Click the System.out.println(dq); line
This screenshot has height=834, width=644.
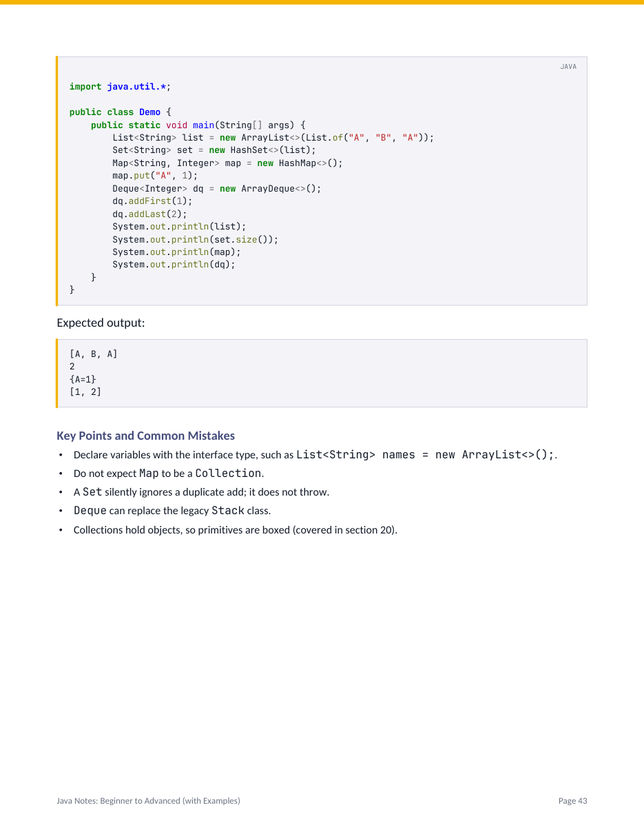(174, 265)
